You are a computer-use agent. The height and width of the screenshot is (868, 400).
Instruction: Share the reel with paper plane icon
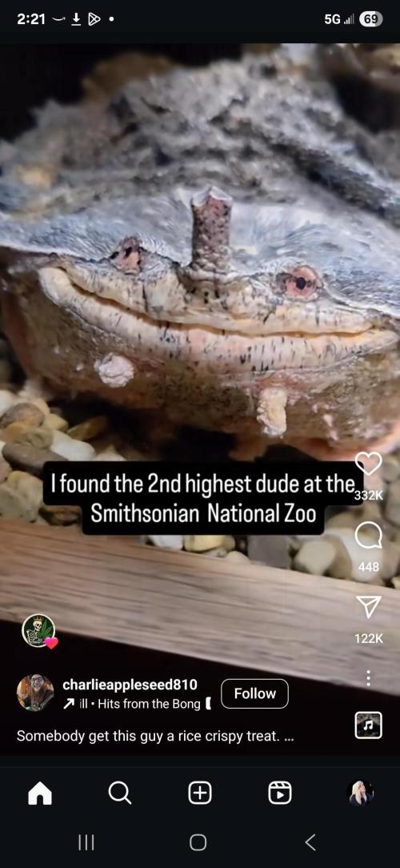pos(369,607)
